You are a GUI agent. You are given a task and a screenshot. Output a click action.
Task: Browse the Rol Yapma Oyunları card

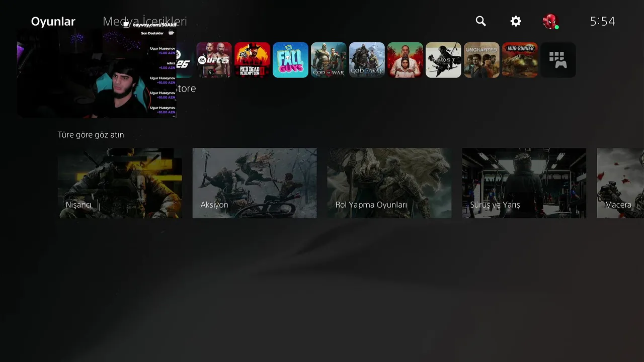point(389,183)
